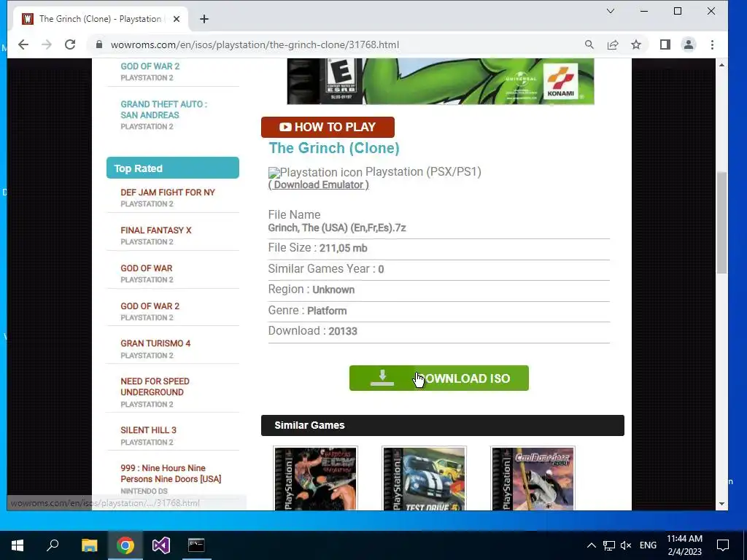
Task: Open FINAL FANTASY X
Action: [156, 230]
